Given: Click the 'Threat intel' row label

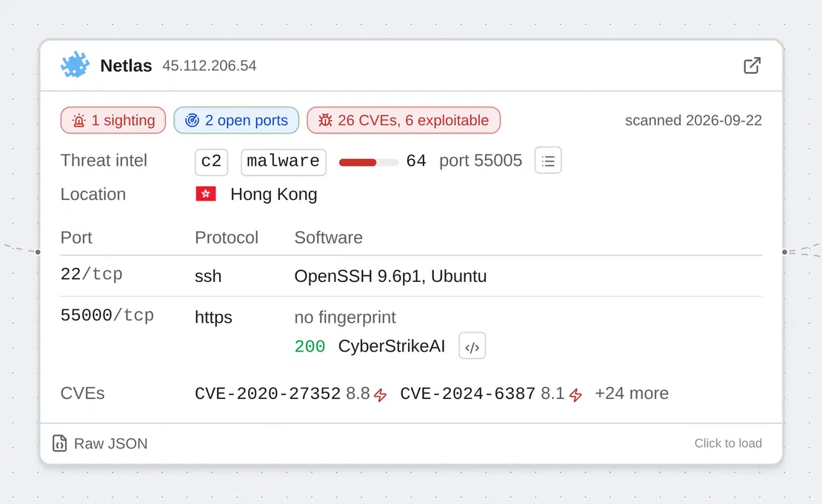Looking at the screenshot, I should 104,161.
